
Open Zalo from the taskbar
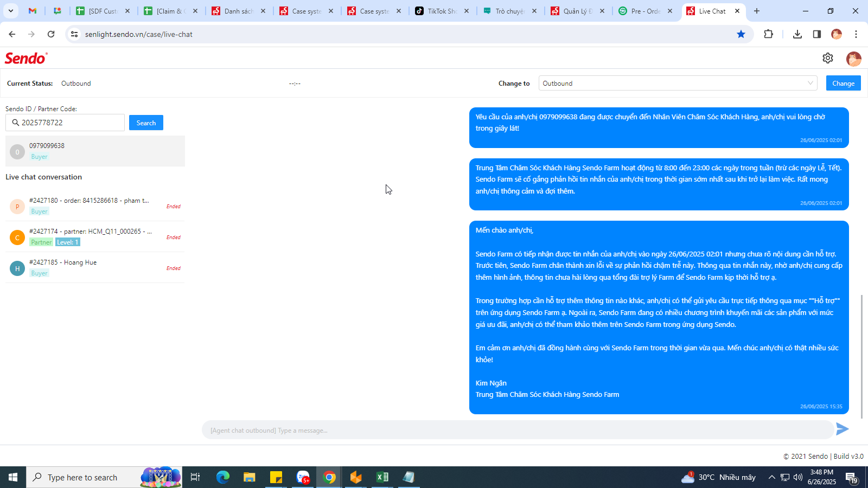(303, 477)
